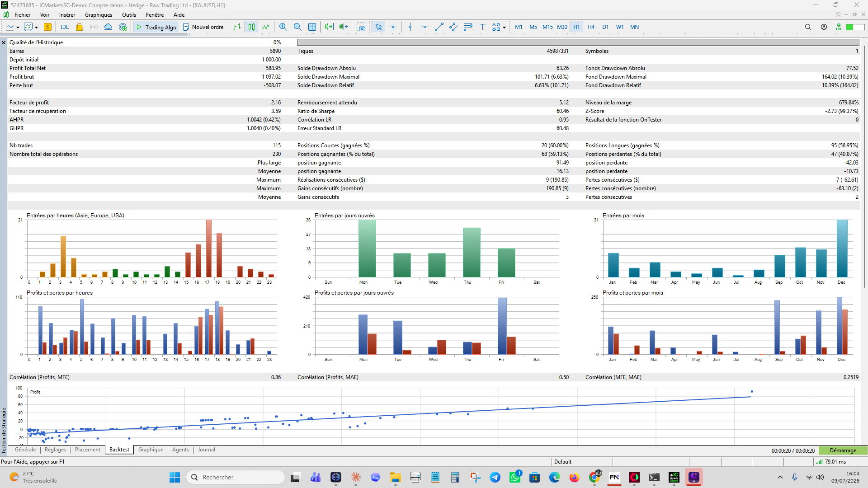Select the trendline drawing tool
The image size is (868, 488).
(439, 27)
